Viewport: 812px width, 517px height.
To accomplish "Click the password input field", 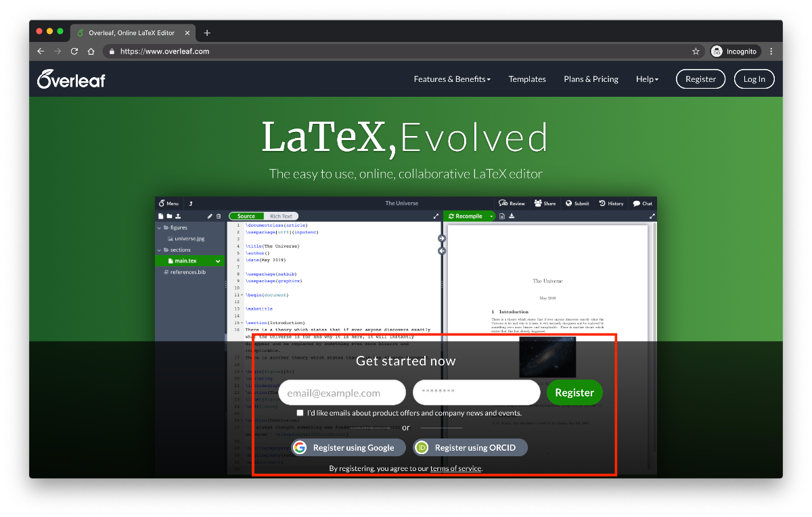I will tap(476, 392).
